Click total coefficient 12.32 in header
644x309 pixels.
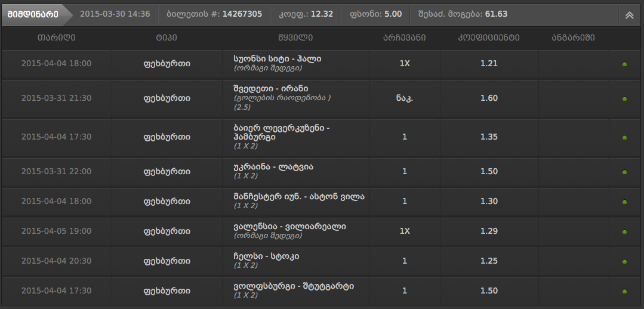[x=322, y=14]
